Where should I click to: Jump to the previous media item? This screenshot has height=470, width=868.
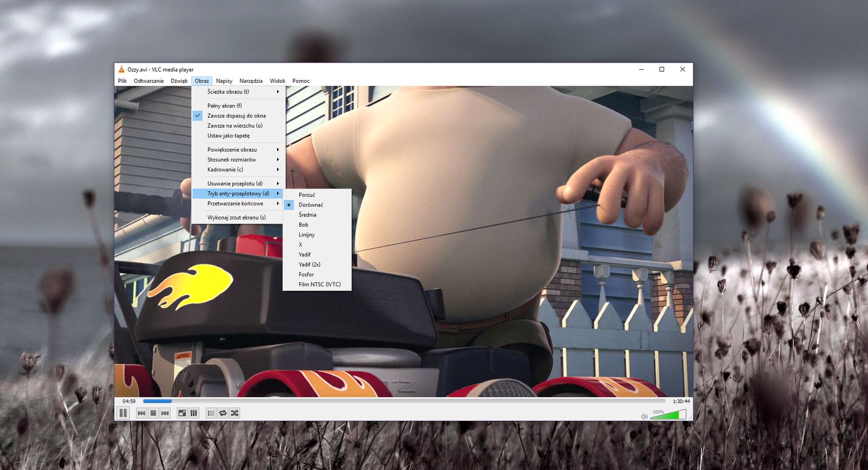click(x=142, y=413)
